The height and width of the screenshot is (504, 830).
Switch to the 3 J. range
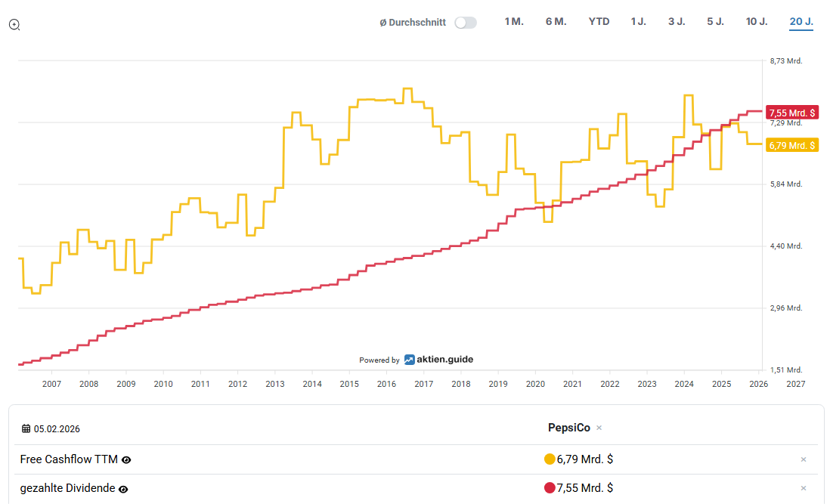677,21
